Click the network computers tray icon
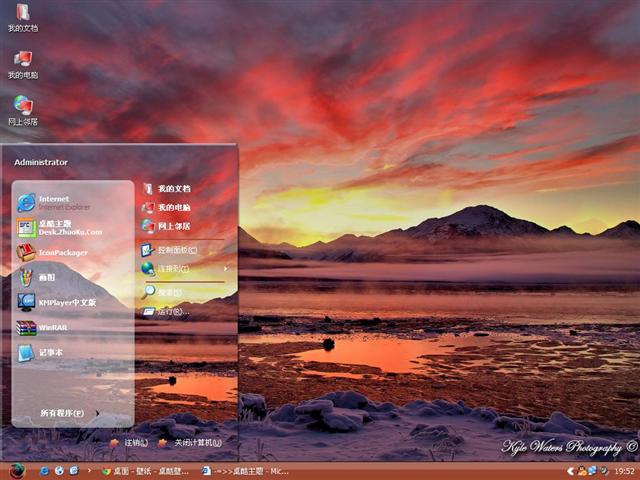 tap(592, 471)
